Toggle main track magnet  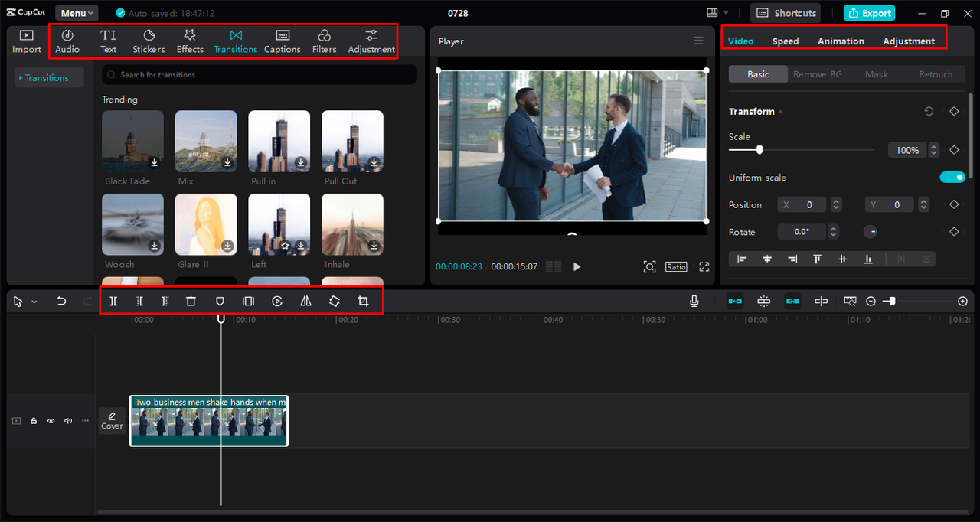coord(735,302)
